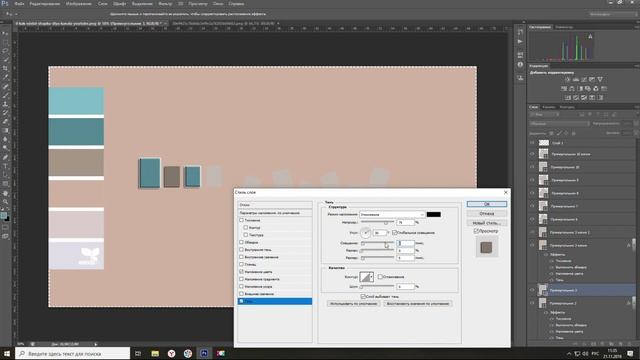Enable the Обводка effect checkbox
This screenshot has height=360, width=640.
tap(241, 242)
